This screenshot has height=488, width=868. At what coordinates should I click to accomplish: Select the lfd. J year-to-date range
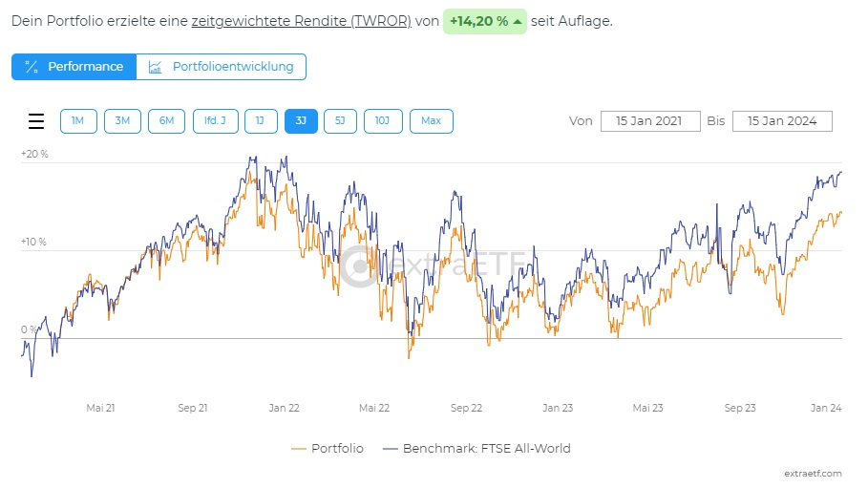pos(215,121)
